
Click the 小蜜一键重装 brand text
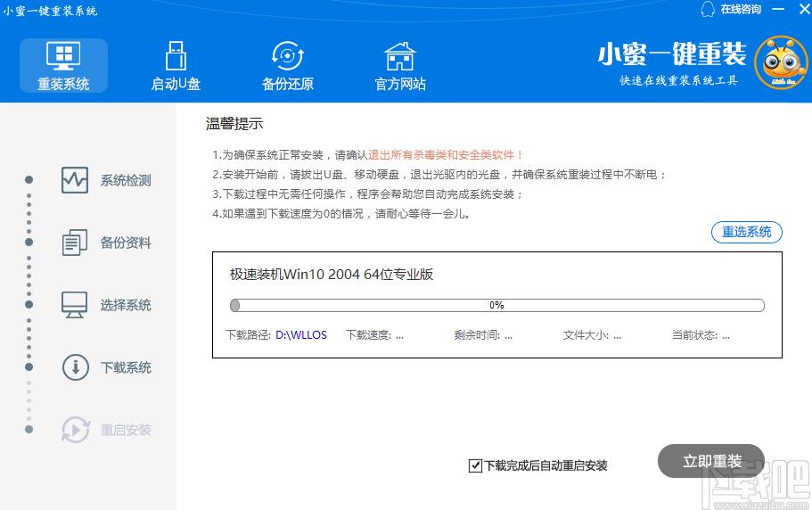672,53
